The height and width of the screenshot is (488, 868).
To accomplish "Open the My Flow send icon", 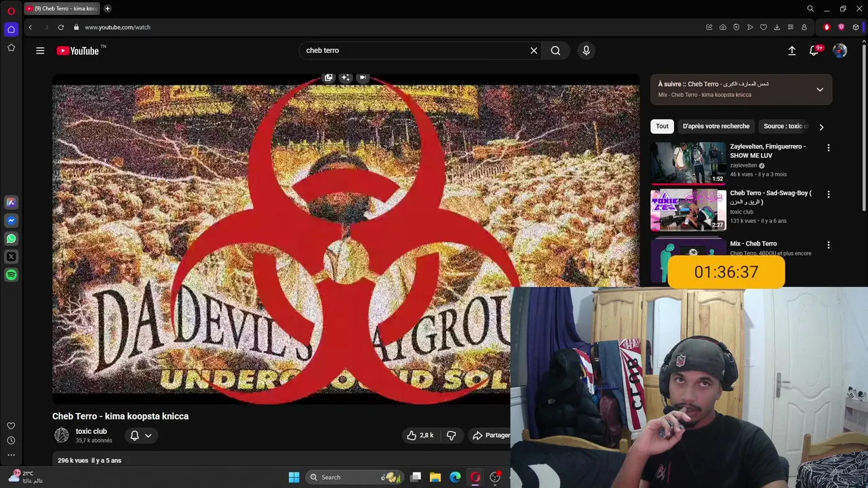I will click(750, 27).
